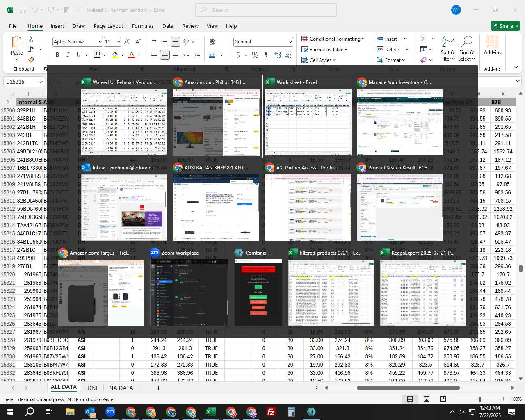Switch to the DNL sheet tab
Screen dimensions: 525x420
(93, 388)
